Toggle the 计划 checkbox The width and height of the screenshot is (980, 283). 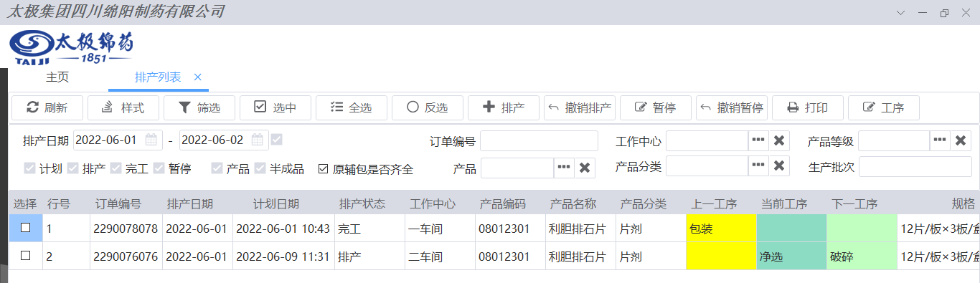[x=29, y=169]
